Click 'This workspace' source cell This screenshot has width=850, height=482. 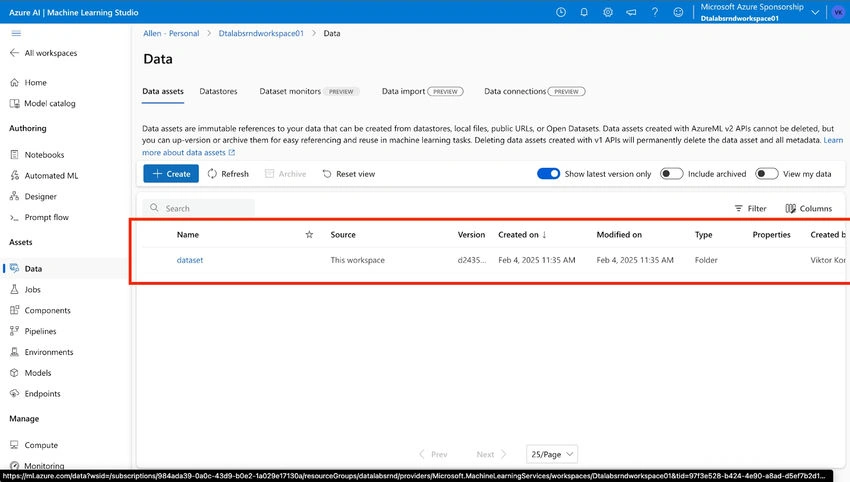pos(357,260)
